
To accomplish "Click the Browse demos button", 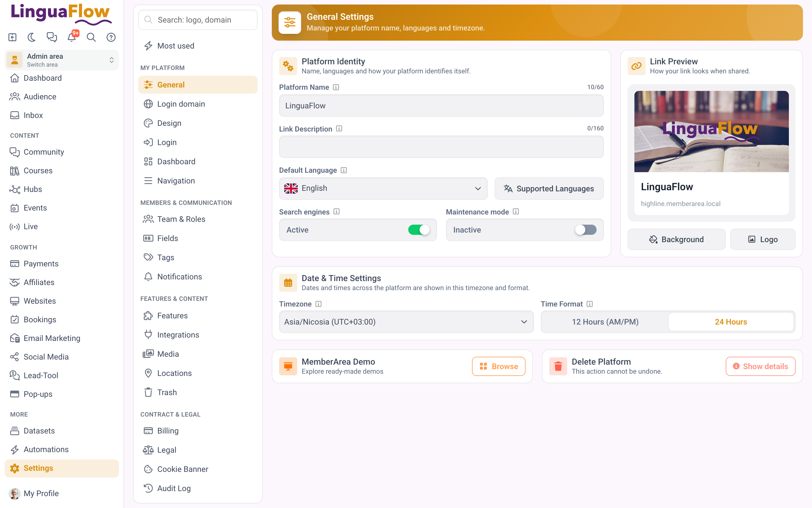I will point(498,366).
